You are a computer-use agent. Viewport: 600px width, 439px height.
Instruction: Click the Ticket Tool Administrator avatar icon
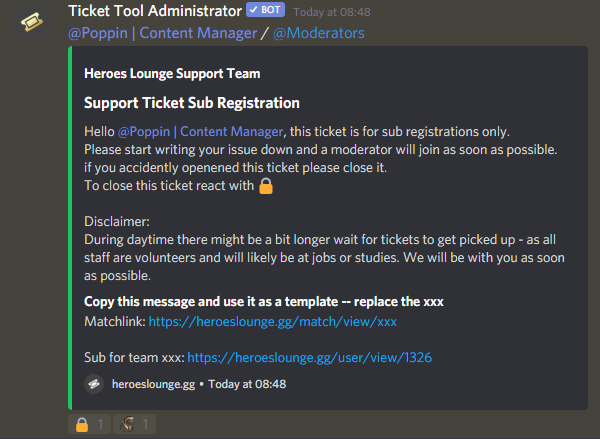pyautogui.click(x=32, y=22)
